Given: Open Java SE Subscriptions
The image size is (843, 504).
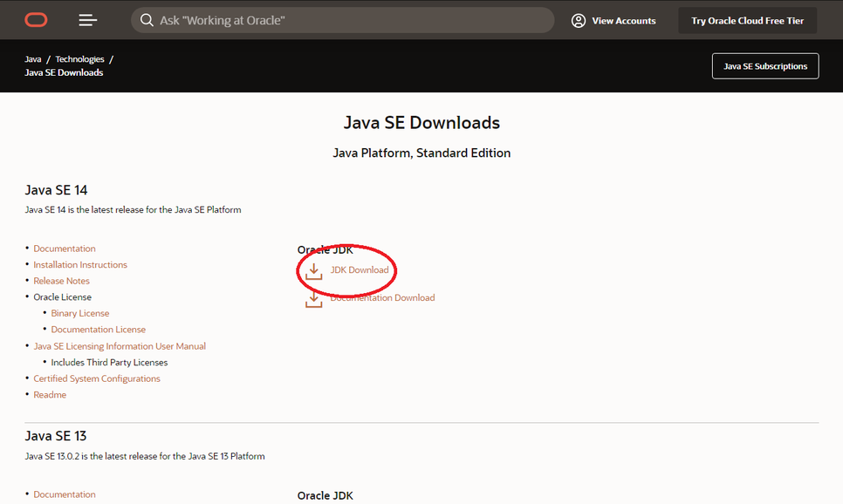Looking at the screenshot, I should coord(765,66).
